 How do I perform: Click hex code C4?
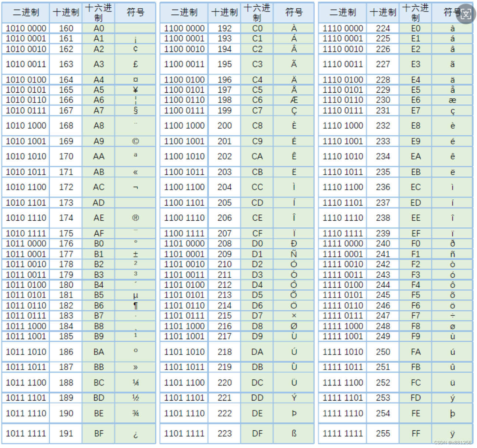(x=257, y=80)
